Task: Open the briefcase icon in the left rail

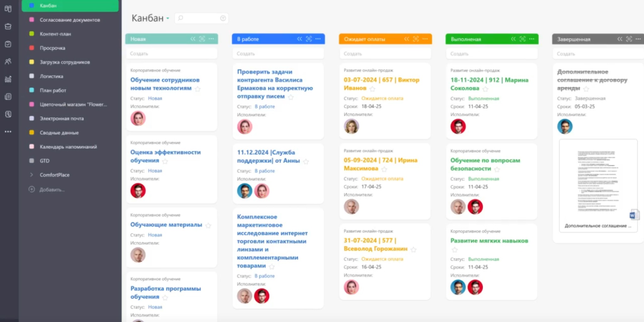Action: [x=8, y=27]
